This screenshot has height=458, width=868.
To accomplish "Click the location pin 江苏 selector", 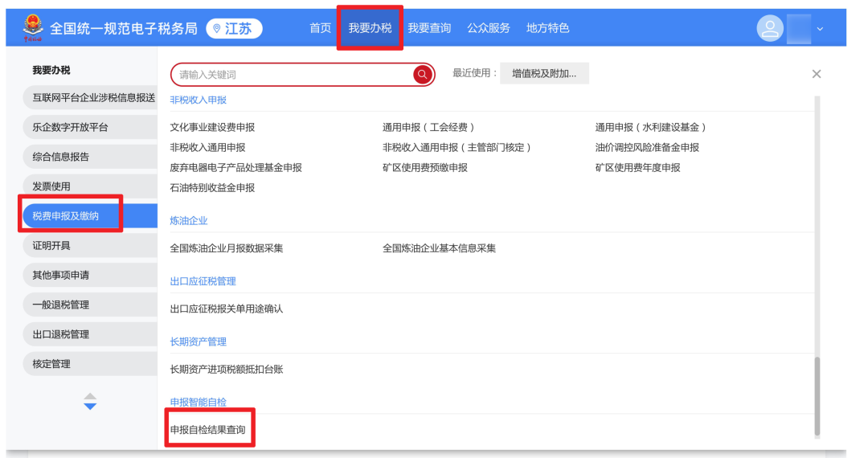I will (234, 28).
